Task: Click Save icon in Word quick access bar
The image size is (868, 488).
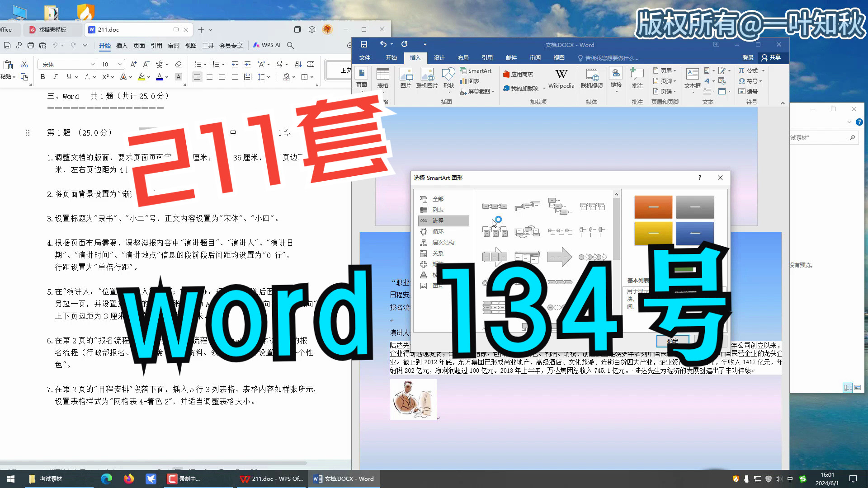Action: [x=364, y=44]
